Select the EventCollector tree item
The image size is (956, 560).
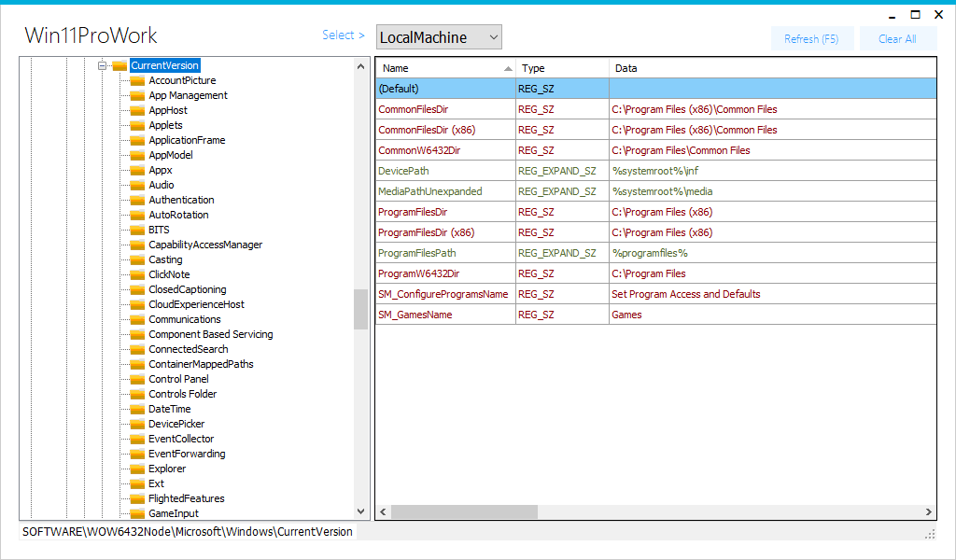pyautogui.click(x=181, y=439)
